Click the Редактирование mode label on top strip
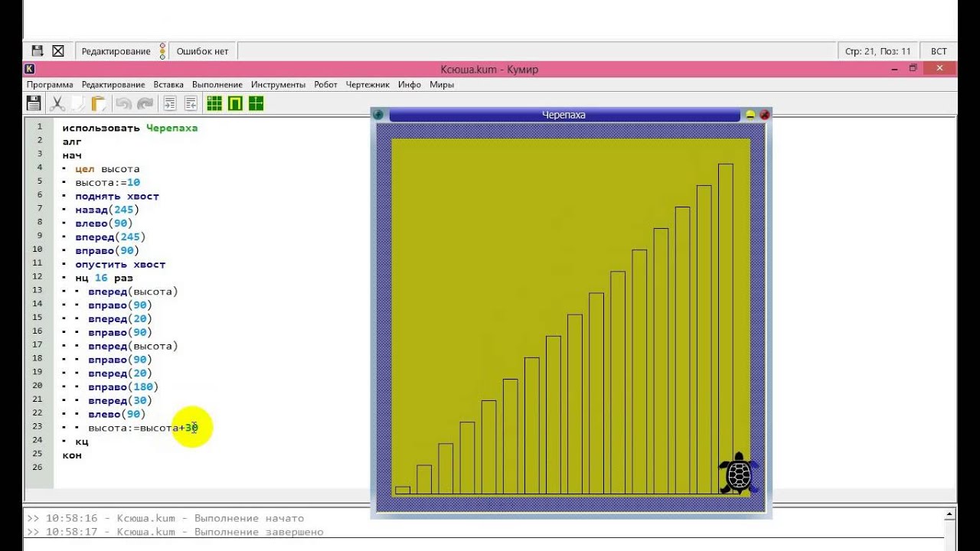The height and width of the screenshot is (551, 980). pos(116,51)
